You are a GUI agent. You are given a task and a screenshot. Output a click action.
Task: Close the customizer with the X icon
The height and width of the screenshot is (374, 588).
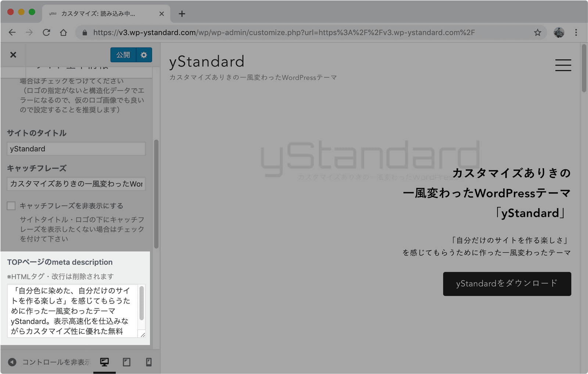click(13, 55)
